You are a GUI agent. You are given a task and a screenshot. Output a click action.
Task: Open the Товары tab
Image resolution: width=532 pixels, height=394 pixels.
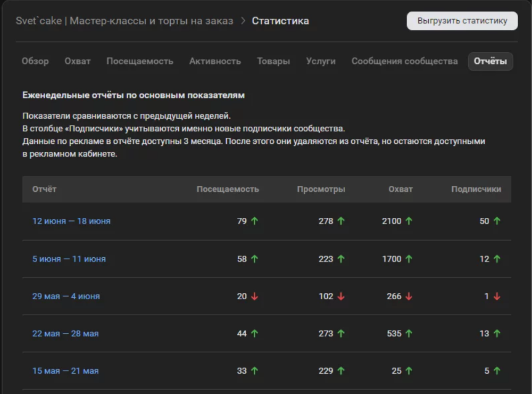[273, 61]
